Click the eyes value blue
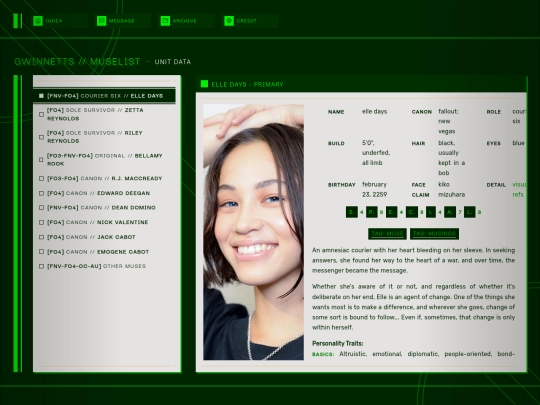The height and width of the screenshot is (405, 540). [x=518, y=143]
